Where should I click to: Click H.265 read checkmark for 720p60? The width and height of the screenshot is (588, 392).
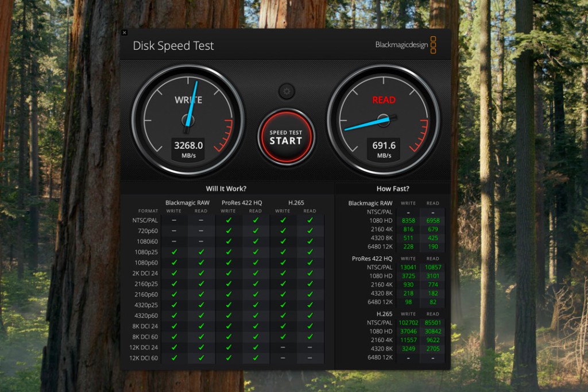click(x=310, y=230)
